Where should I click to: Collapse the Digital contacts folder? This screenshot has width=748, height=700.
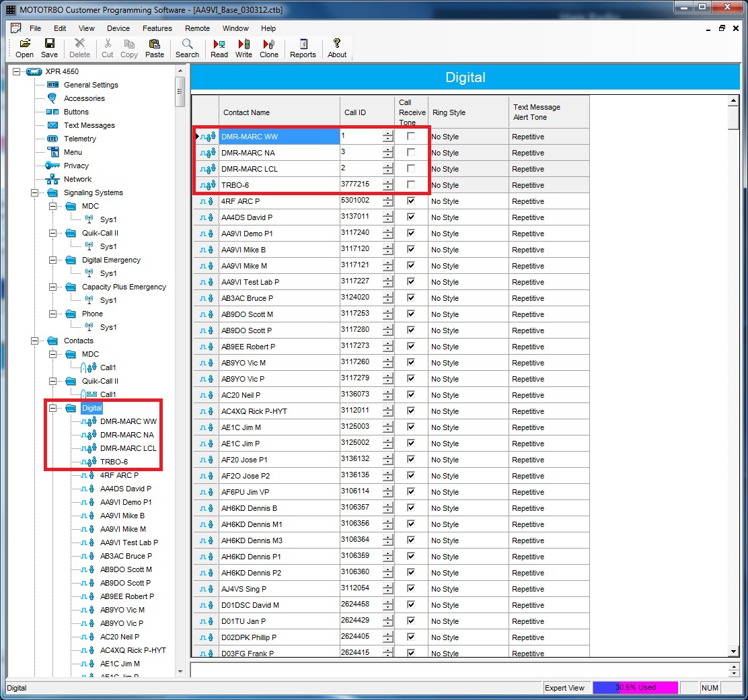click(x=53, y=409)
